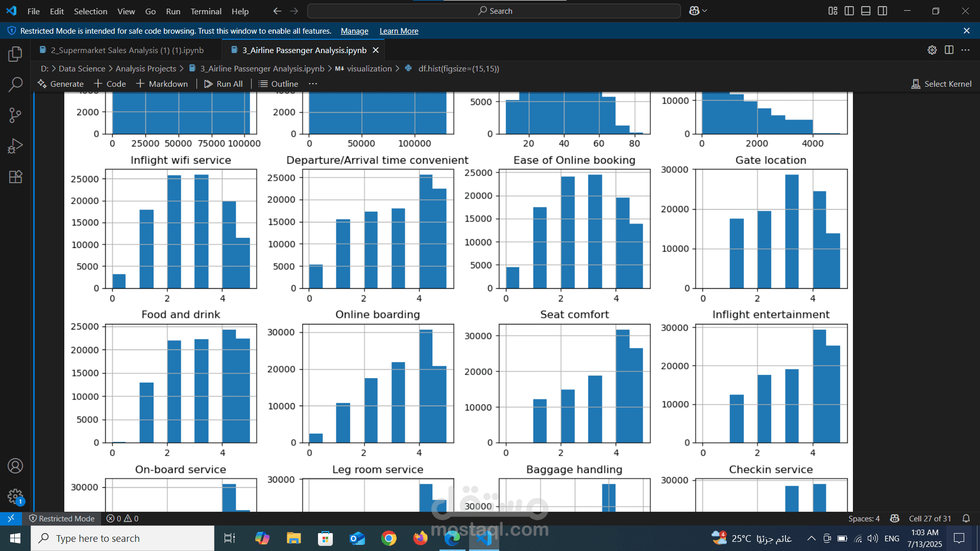Toggle the Secondary Side Bar layout
This screenshot has width=980, height=551.
tap(883, 11)
